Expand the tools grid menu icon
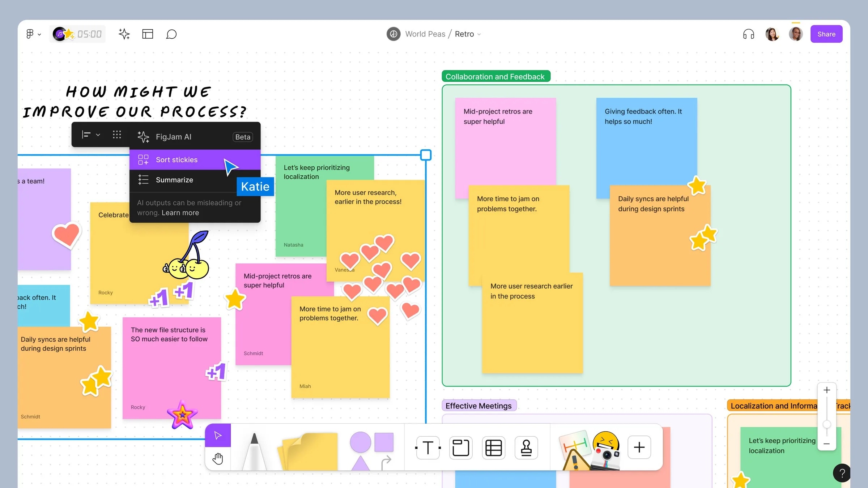868x488 pixels. (117, 134)
